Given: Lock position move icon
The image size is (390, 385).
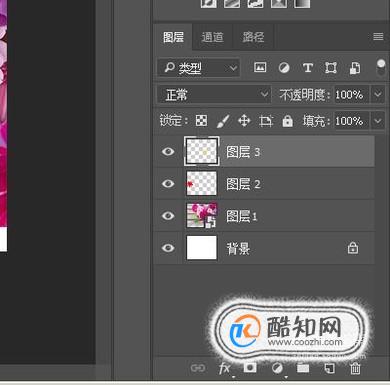Looking at the screenshot, I should pos(244,121).
